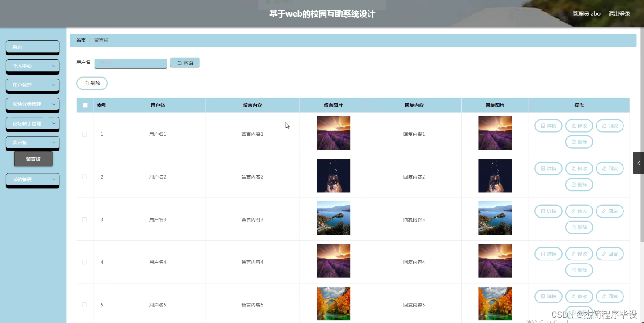The width and height of the screenshot is (644, 323).
Task: Click inside the 用户名 search input field
Action: [131, 63]
